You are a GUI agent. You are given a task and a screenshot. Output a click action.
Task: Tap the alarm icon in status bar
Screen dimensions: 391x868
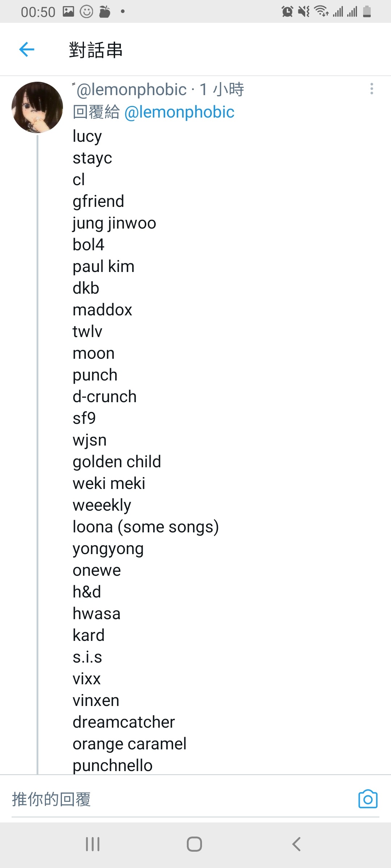coord(287,12)
